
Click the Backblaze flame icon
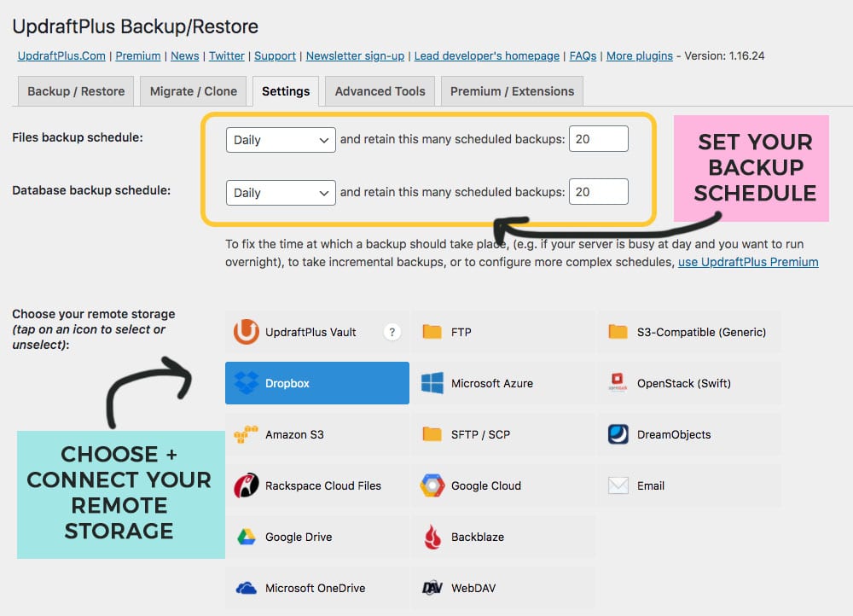pyautogui.click(x=432, y=538)
